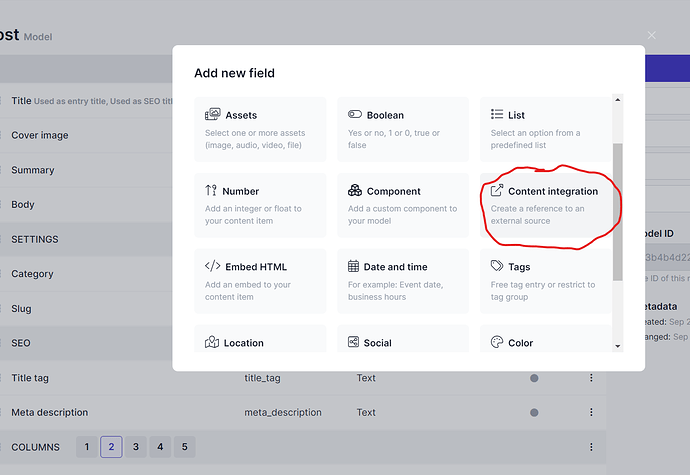The height and width of the screenshot is (475, 690).
Task: Click the Number field icon
Action: [211, 190]
